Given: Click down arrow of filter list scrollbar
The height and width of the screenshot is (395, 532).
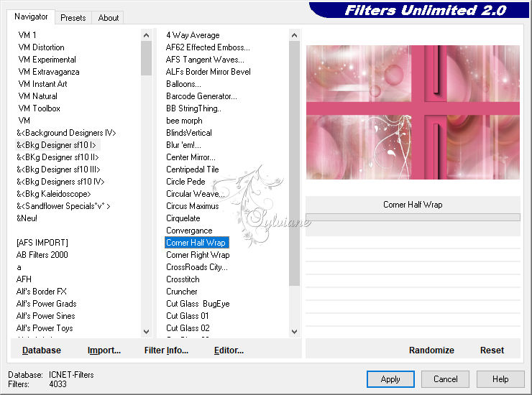Looking at the screenshot, I should [x=294, y=332].
